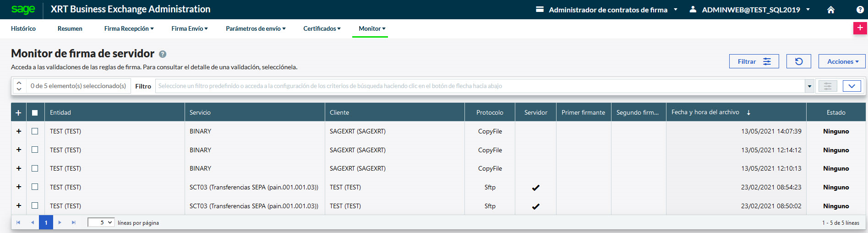
Task: Click the refresh icon button
Action: (x=798, y=61)
